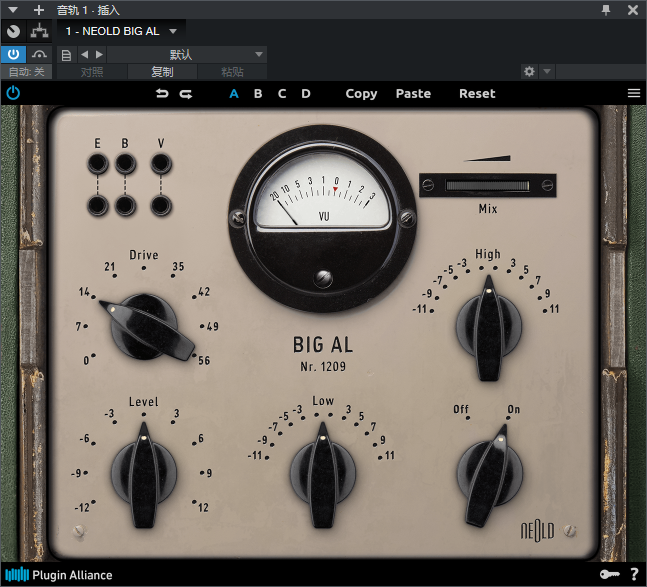Pin the plugin window
The height and width of the screenshot is (587, 647).
(605, 10)
